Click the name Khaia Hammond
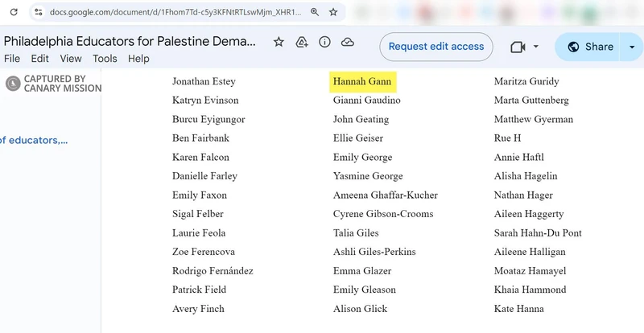The image size is (644, 333). (x=530, y=290)
